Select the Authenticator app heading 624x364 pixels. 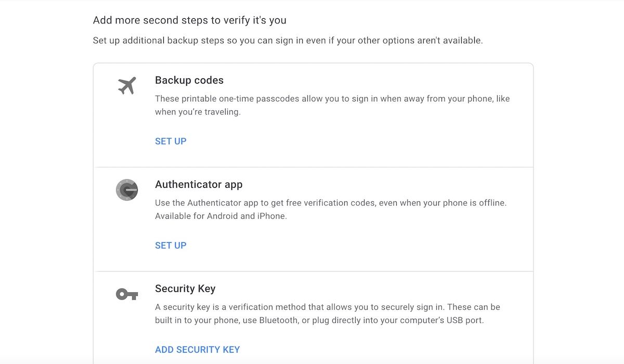(x=199, y=185)
